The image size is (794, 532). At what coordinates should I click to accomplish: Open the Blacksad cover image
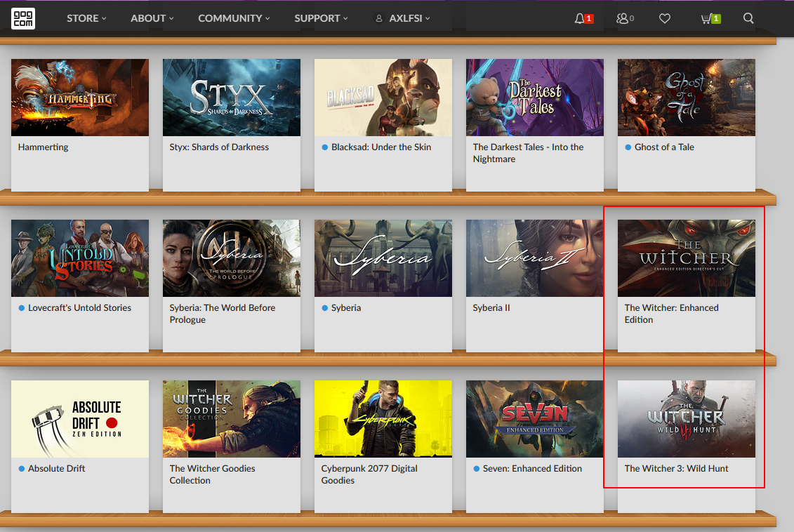tap(383, 97)
